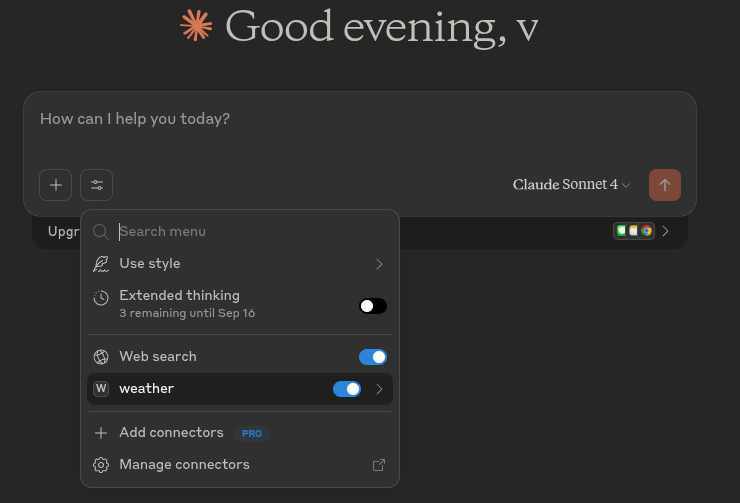Turn on Extended thinking toggle
Image resolution: width=740 pixels, height=503 pixels.
pos(373,306)
